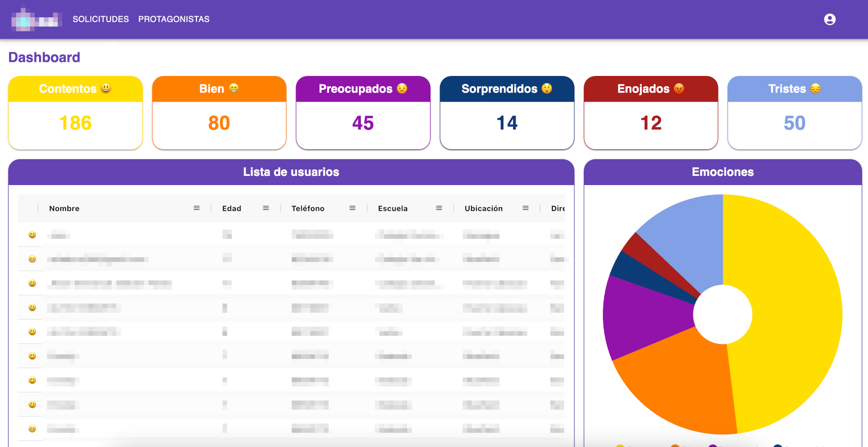Sort by the Nombre column header
868x447 pixels.
pyautogui.click(x=64, y=209)
